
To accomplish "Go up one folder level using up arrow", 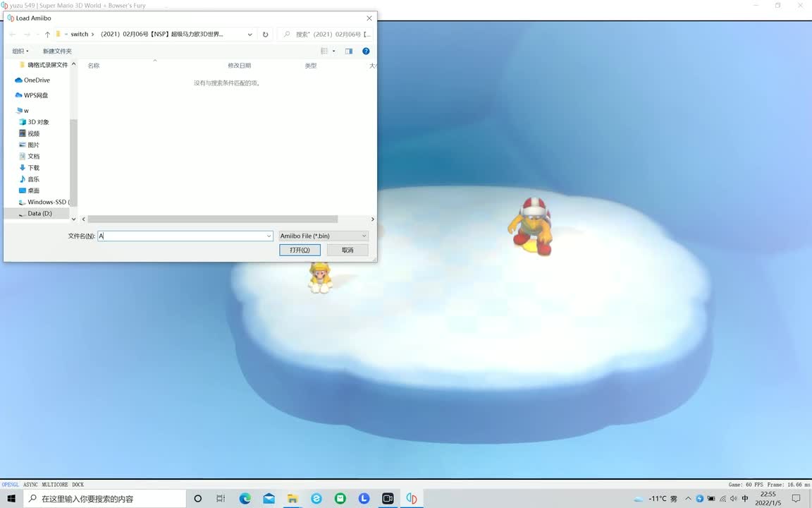I will (47, 34).
